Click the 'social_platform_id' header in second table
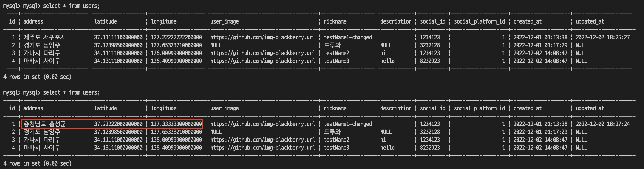 point(479,108)
